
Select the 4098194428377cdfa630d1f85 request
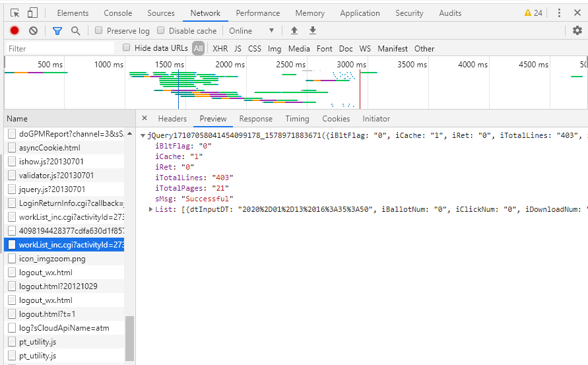(x=64, y=231)
